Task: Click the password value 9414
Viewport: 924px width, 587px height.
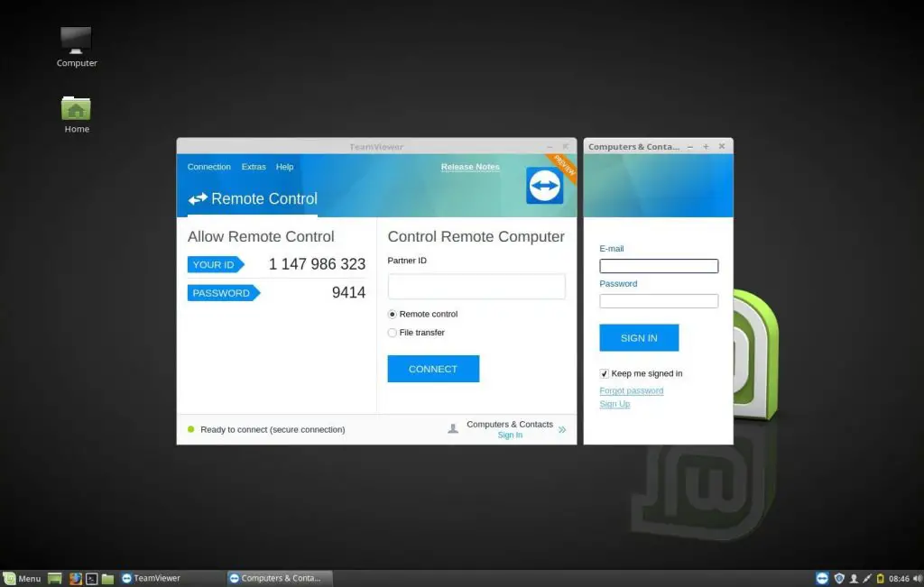Action: tap(348, 292)
